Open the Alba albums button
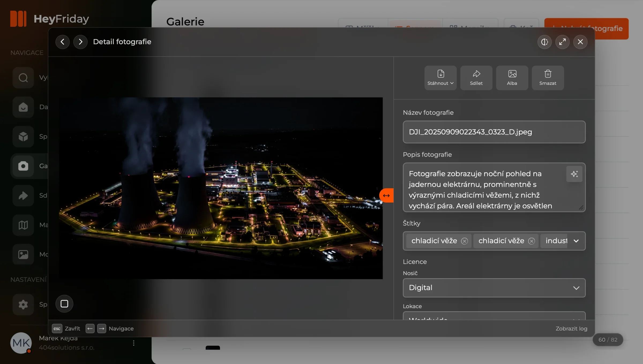The width and height of the screenshot is (643, 364). pyautogui.click(x=512, y=78)
